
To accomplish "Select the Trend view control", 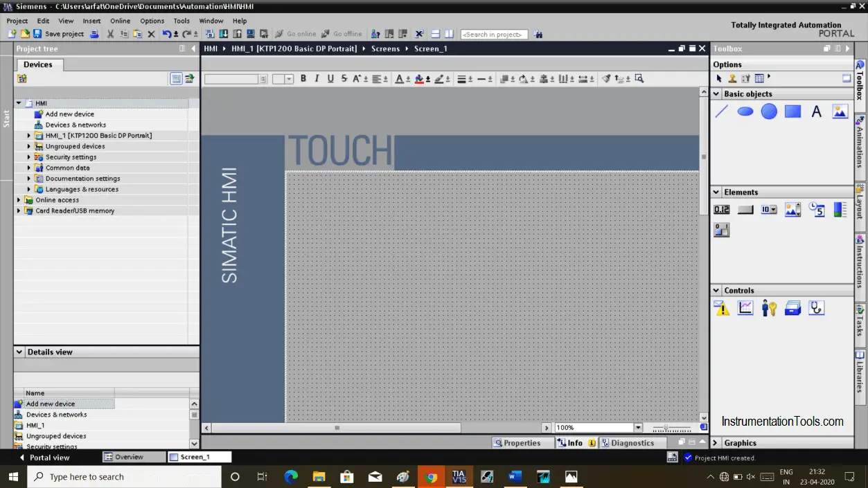I will (745, 308).
